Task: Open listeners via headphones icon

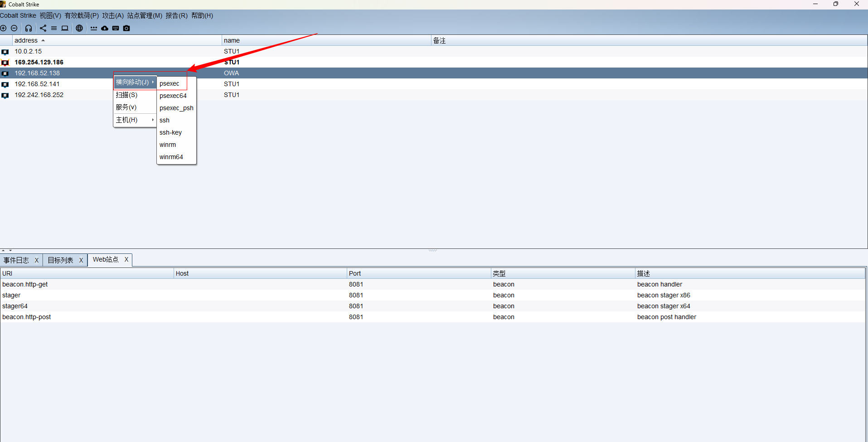Action: pyautogui.click(x=29, y=28)
